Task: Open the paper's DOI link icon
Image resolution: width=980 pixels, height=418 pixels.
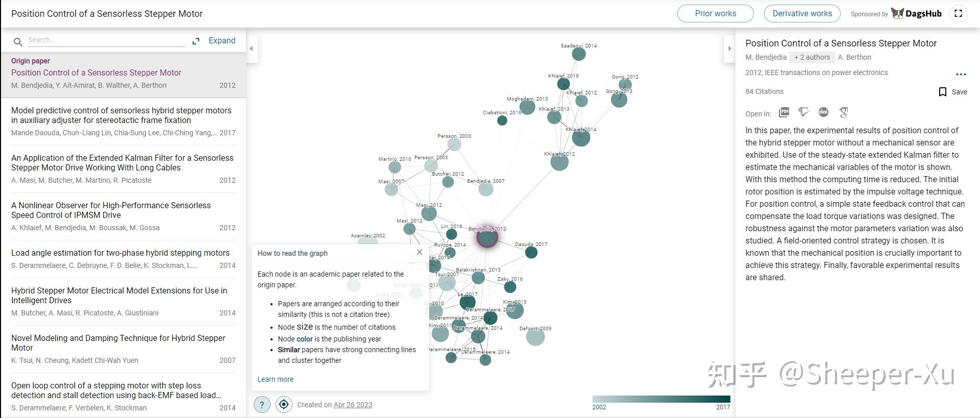Action: coord(823,112)
